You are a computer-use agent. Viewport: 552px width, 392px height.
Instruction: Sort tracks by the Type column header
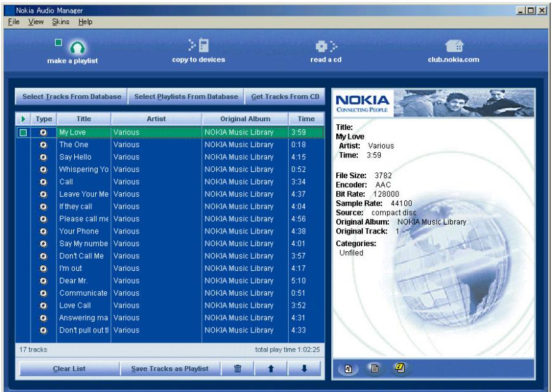click(44, 119)
